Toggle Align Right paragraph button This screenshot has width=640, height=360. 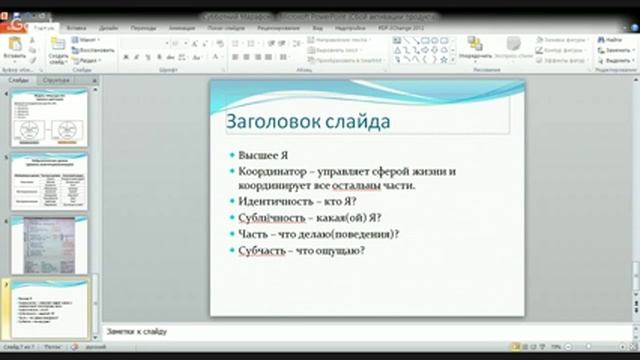pyautogui.click(x=257, y=57)
